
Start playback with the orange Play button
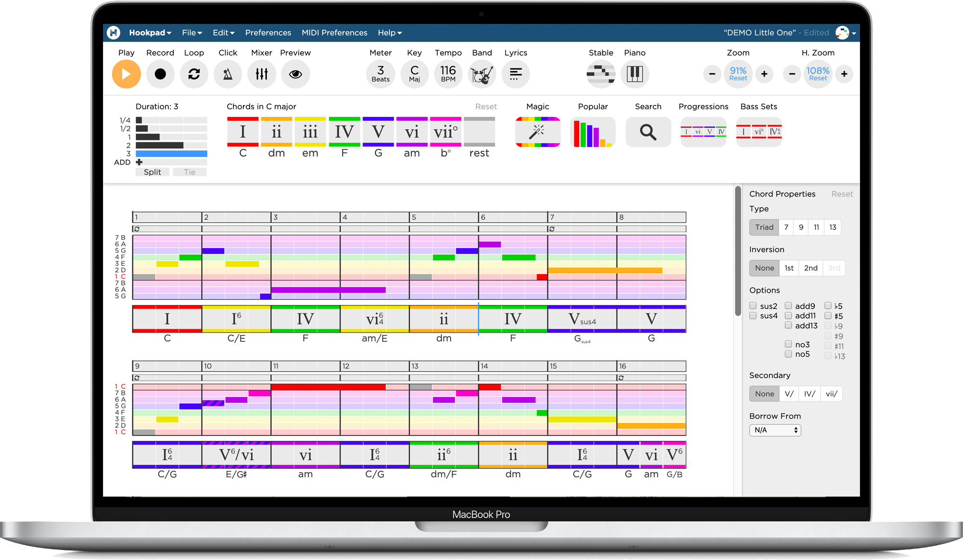tap(126, 74)
